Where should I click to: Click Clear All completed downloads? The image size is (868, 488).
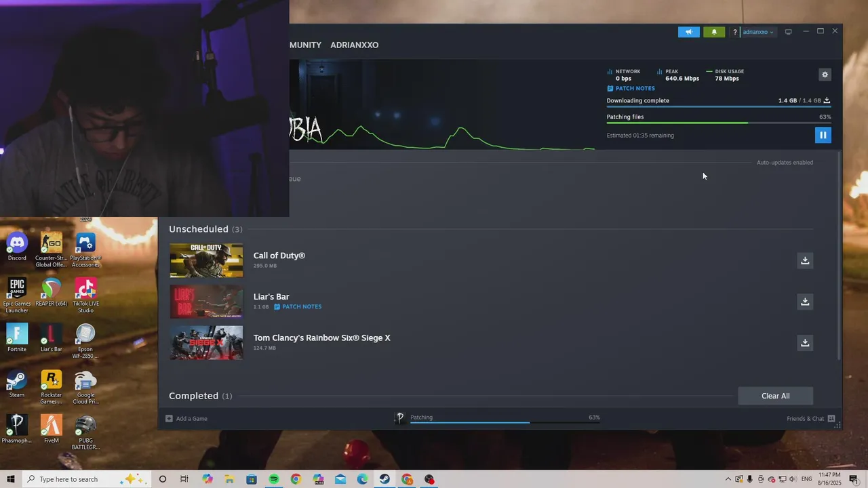tap(775, 396)
